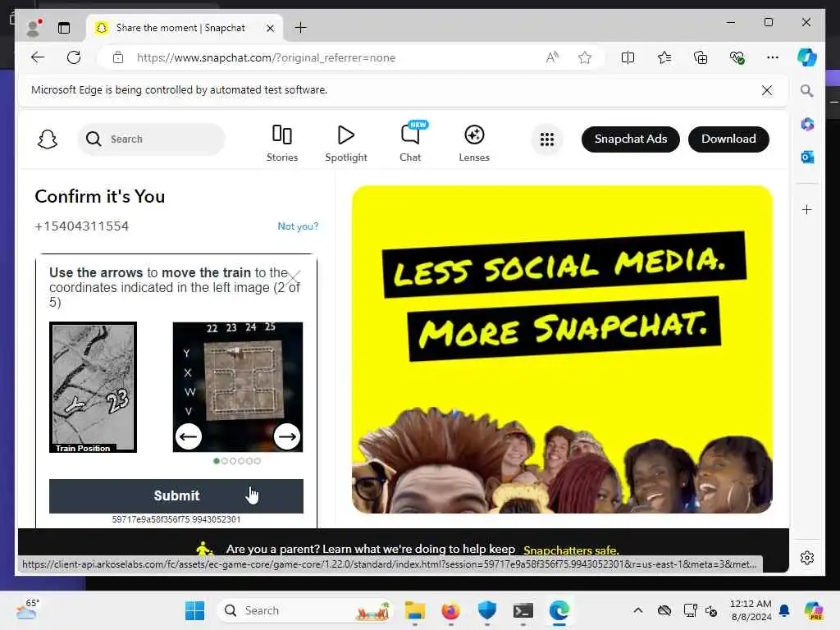840x630 pixels.
Task: Open the tab actions menu icon
Action: pyautogui.click(x=64, y=28)
